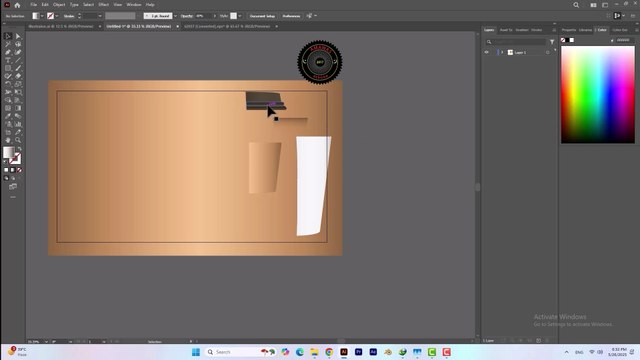
Task: Open the Window menu
Action: (133, 5)
